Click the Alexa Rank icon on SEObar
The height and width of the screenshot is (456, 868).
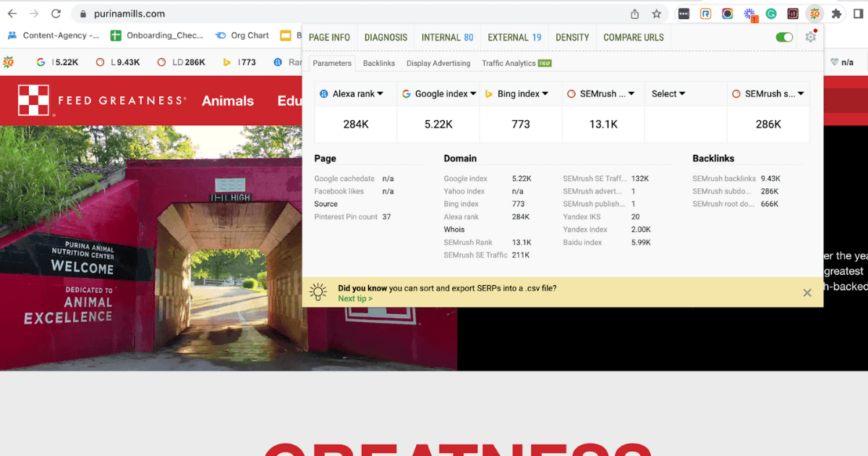coord(278,62)
